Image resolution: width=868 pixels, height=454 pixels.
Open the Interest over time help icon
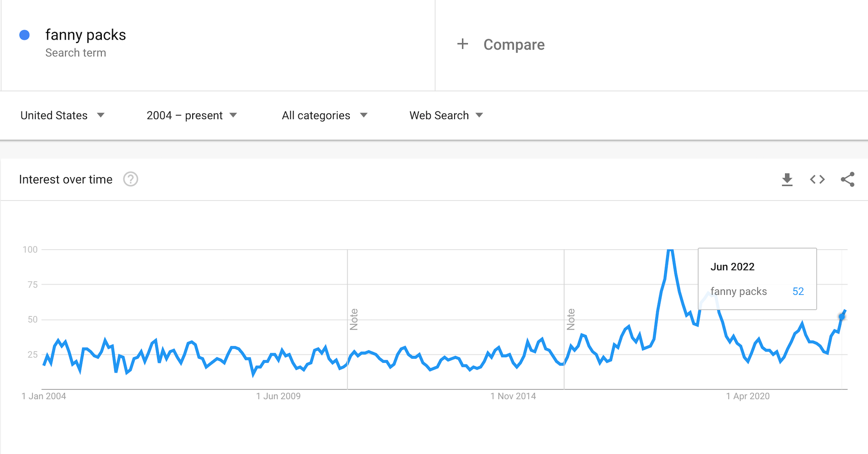pos(130,180)
